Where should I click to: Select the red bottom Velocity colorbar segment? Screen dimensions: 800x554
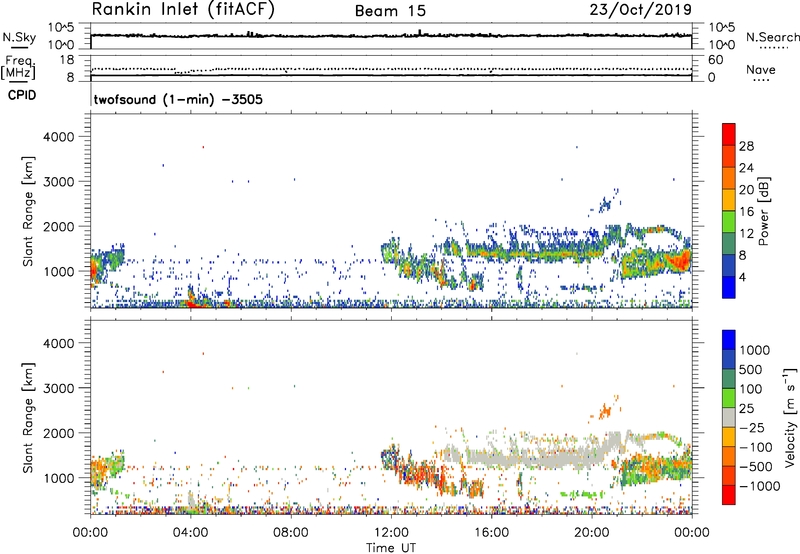tap(729, 495)
